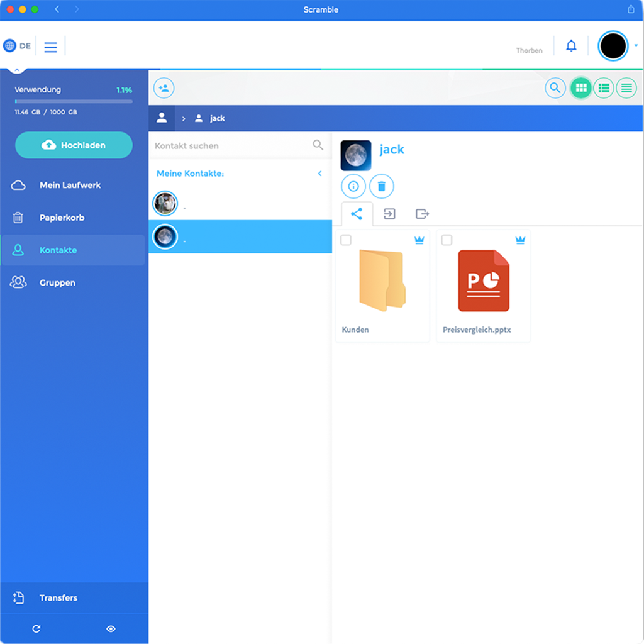Click the add contact icon
The height and width of the screenshot is (644, 644).
pos(164,88)
